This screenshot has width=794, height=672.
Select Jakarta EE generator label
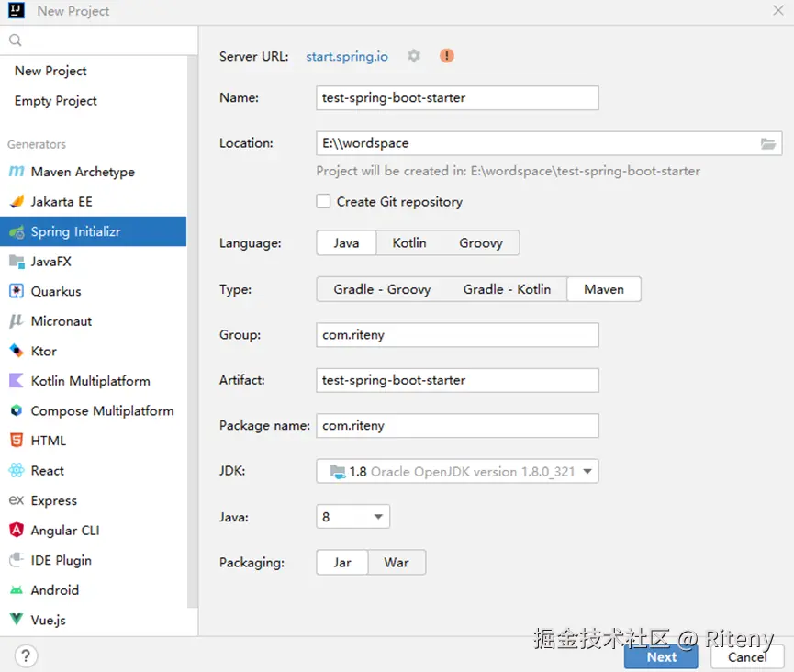pyautogui.click(x=62, y=202)
